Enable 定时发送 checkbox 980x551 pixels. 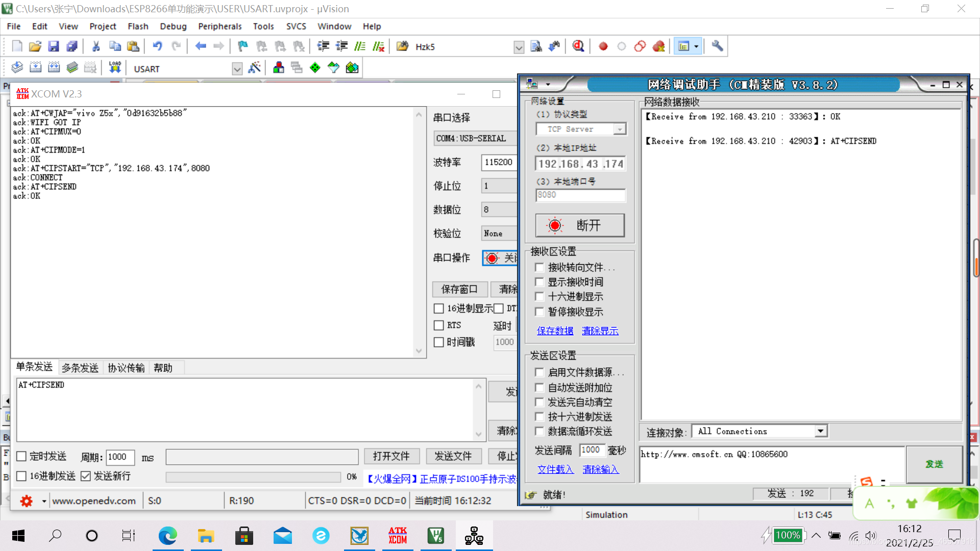coord(21,457)
